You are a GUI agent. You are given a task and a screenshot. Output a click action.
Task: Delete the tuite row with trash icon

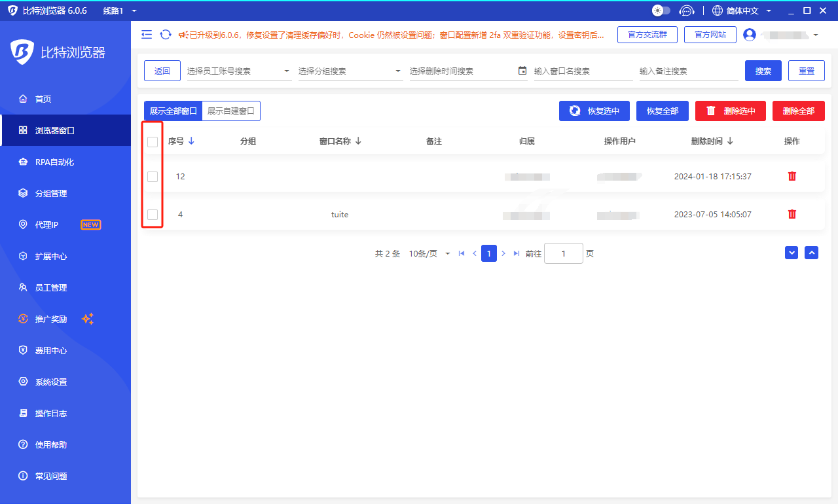click(792, 214)
